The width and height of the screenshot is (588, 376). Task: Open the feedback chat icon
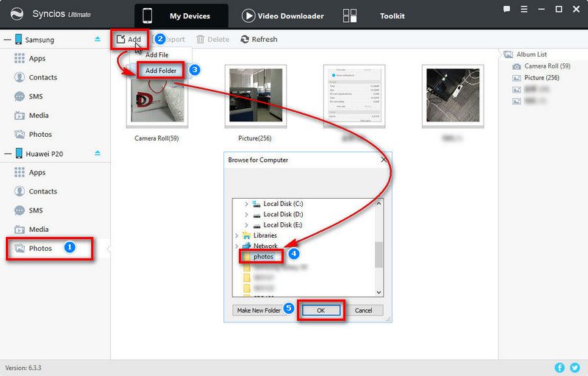coord(506,10)
